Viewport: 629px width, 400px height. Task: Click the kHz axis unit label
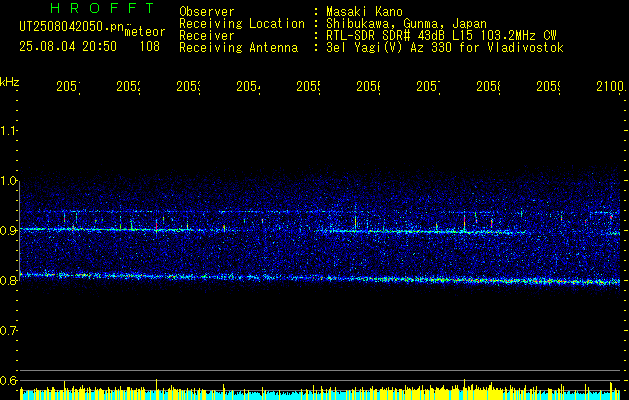pos(10,82)
